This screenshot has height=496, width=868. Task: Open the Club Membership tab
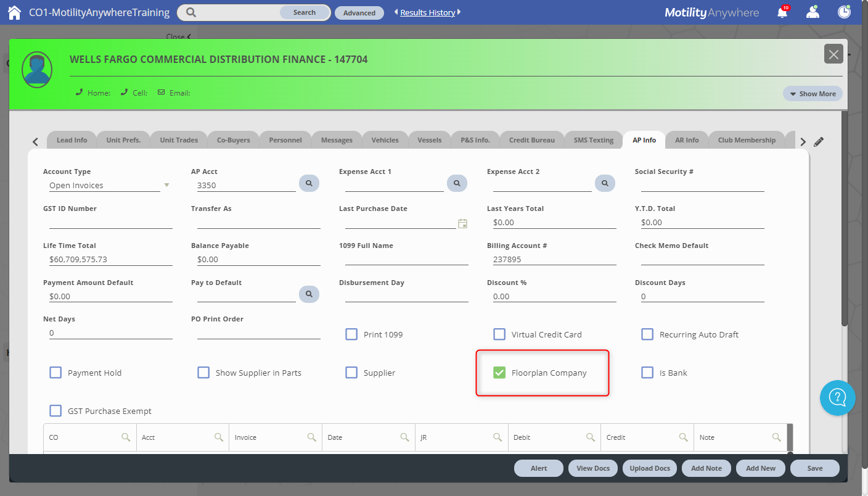pyautogui.click(x=747, y=140)
